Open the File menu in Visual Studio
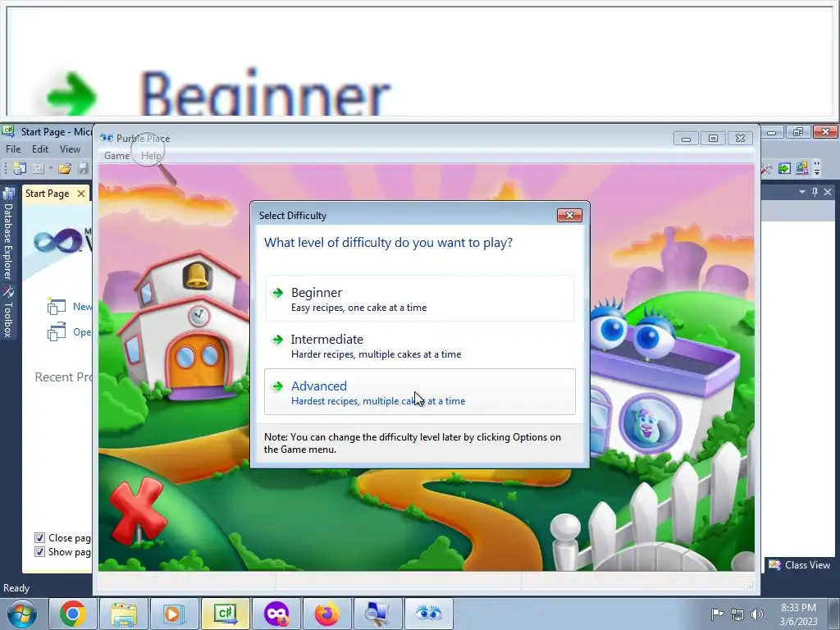This screenshot has height=630, width=840. pyautogui.click(x=13, y=149)
